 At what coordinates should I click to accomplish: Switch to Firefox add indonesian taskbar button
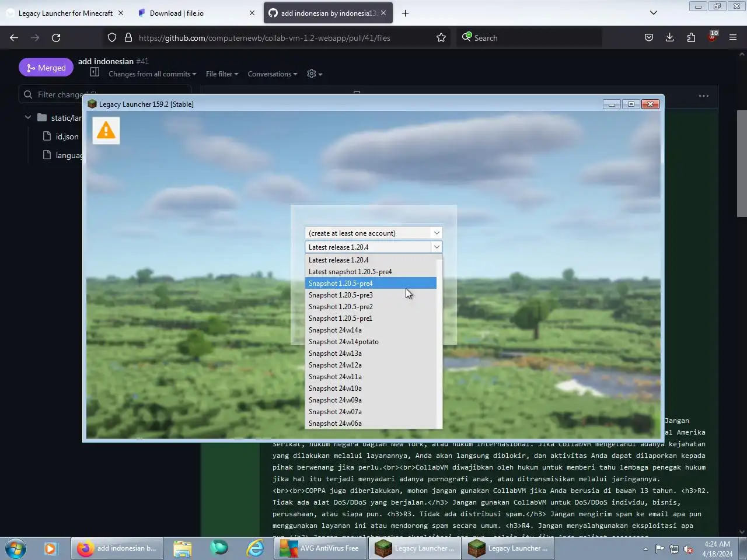[117, 548]
